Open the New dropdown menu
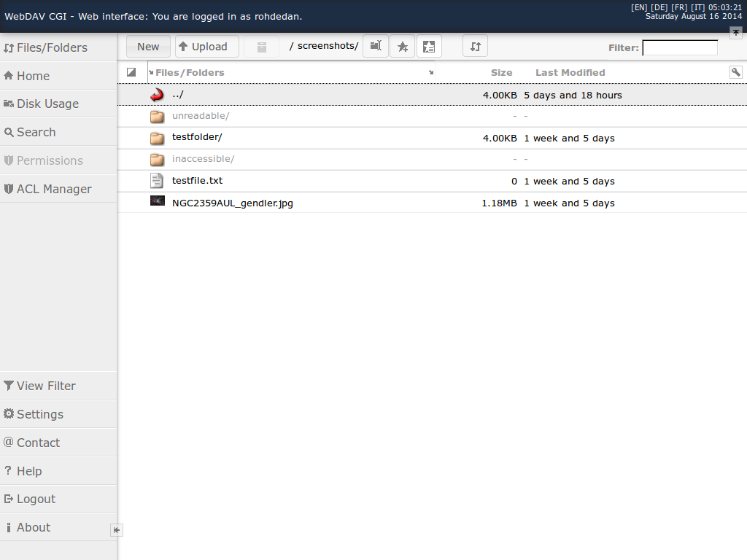The height and width of the screenshot is (560, 747). pyautogui.click(x=148, y=47)
